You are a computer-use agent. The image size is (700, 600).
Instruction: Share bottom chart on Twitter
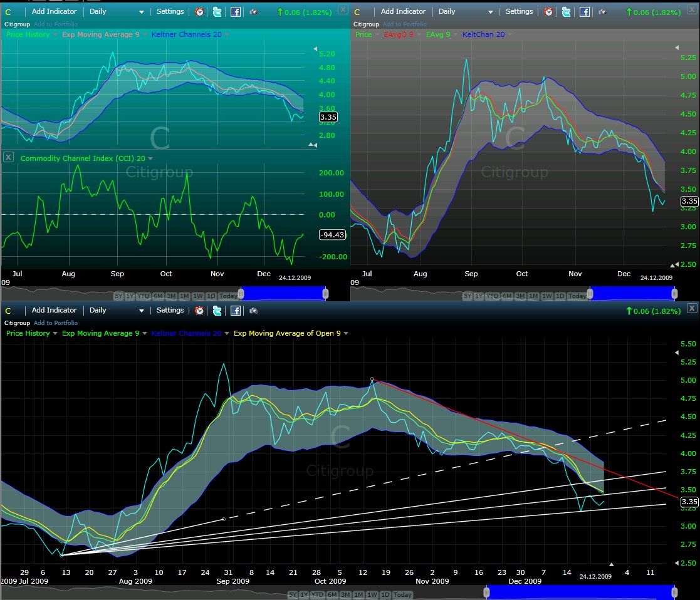(x=217, y=311)
